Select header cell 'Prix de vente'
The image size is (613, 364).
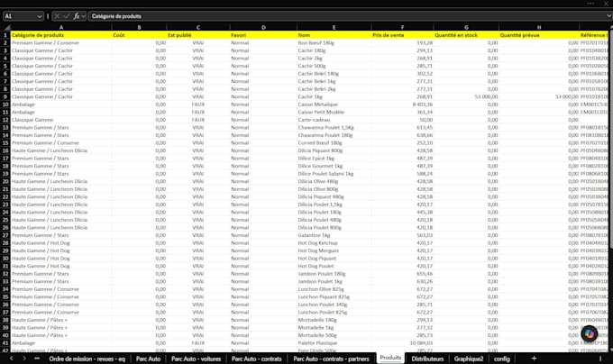402,35
